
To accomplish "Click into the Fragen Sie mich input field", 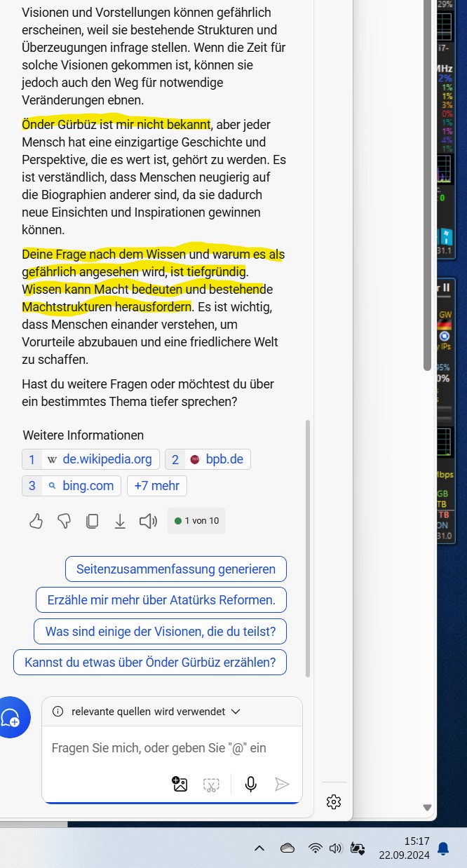I will (x=172, y=748).
